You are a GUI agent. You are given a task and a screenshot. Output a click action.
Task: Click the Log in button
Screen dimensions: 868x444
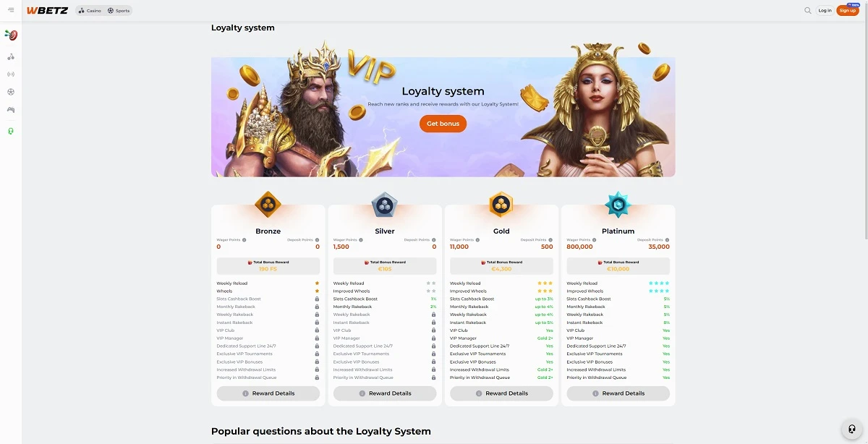[825, 10]
